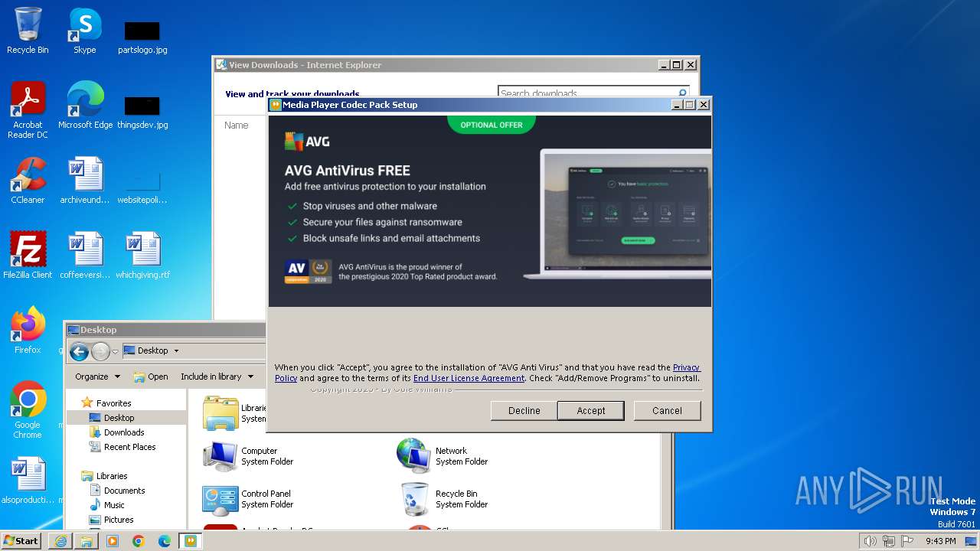This screenshot has height=551, width=980.
Task: Select Recycle Bin in explorer list
Action: pyautogui.click(x=443, y=499)
